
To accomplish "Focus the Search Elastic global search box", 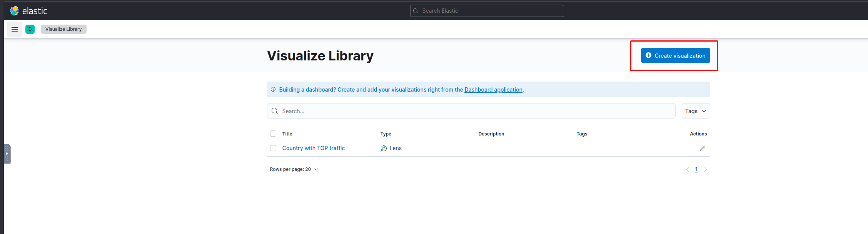I will [x=487, y=11].
